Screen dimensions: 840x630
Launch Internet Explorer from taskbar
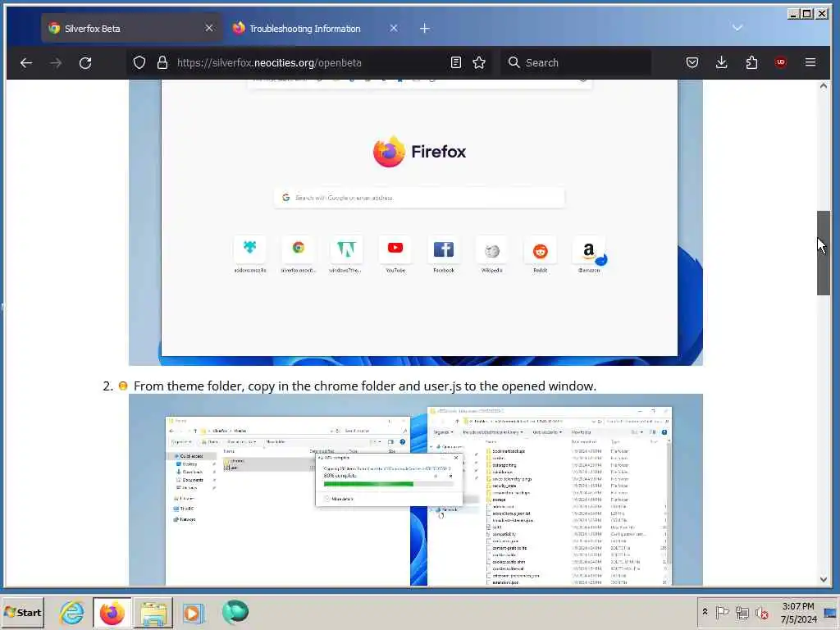[71, 612]
